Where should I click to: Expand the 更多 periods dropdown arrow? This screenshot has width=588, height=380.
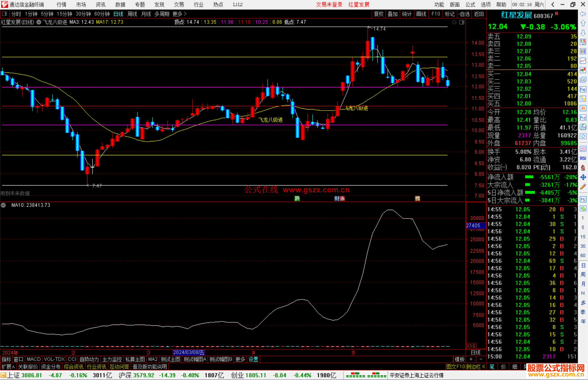[185, 14]
